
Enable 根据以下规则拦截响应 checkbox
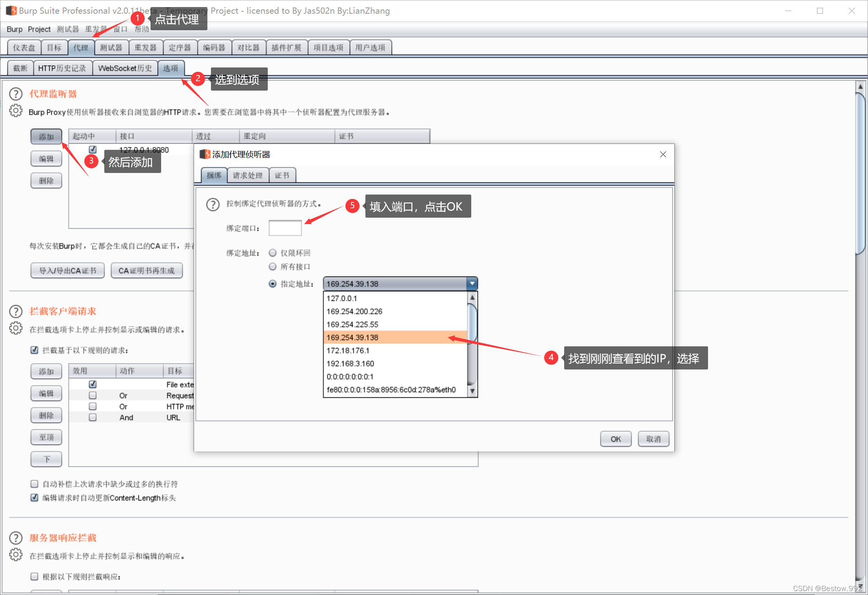tap(35, 576)
